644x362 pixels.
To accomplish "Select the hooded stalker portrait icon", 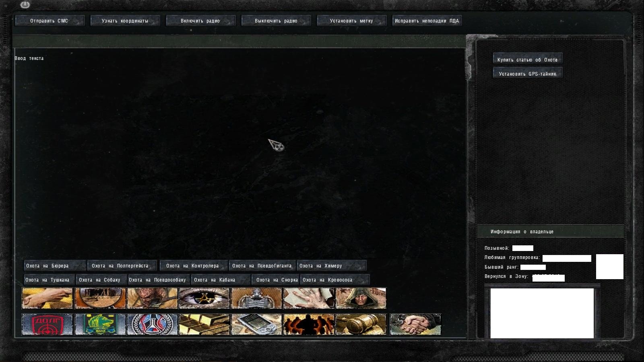I will (361, 298).
